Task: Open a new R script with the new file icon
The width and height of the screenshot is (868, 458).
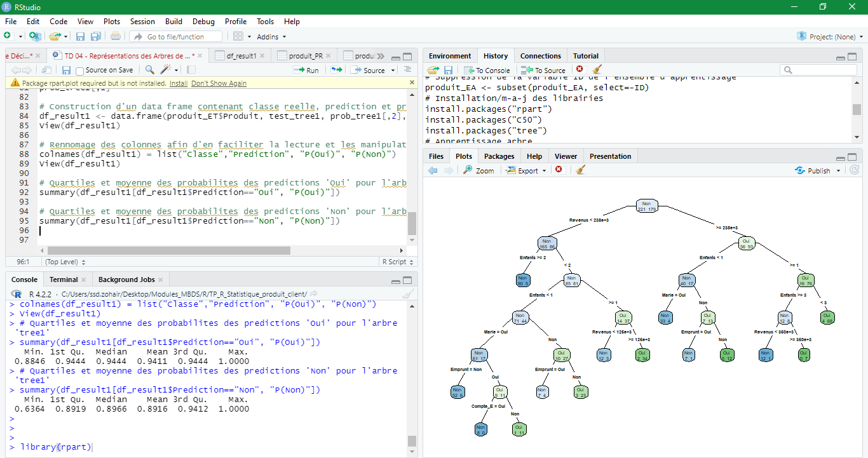Action: tap(7, 36)
